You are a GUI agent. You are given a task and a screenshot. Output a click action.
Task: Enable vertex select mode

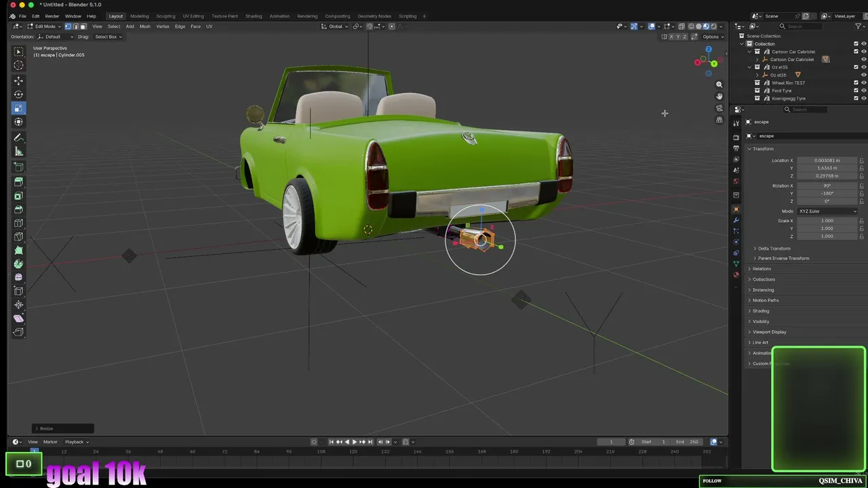(68, 26)
